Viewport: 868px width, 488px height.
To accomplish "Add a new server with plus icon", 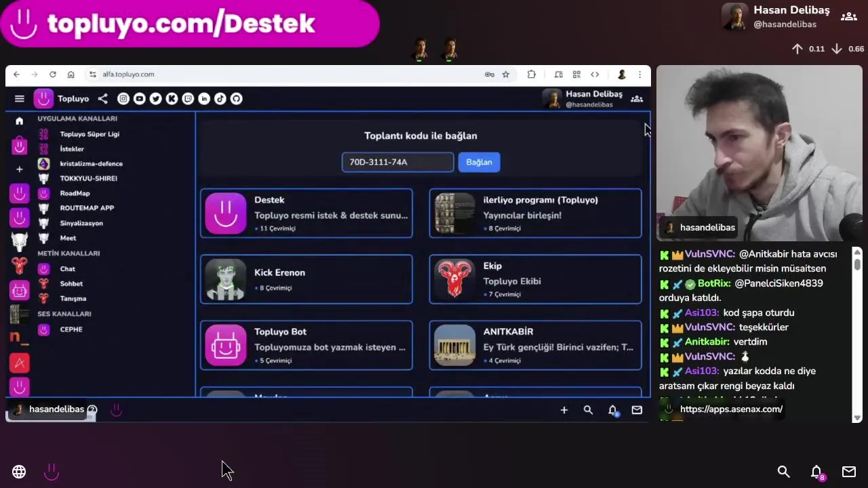I will tap(19, 169).
